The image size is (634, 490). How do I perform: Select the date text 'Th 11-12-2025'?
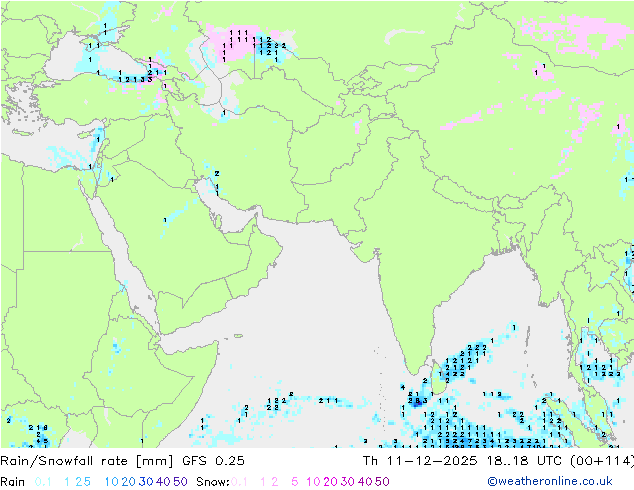[x=420, y=461]
